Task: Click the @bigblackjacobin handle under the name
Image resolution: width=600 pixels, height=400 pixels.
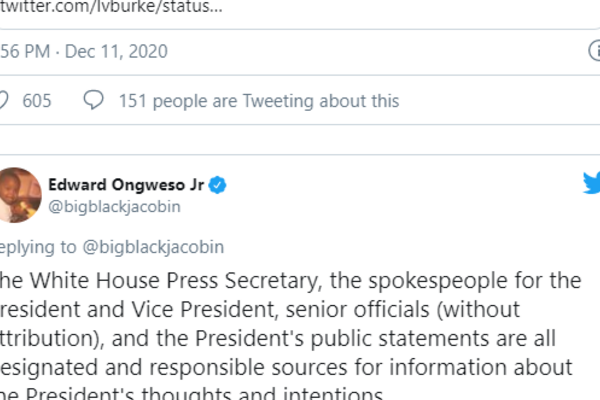Action: click(118, 208)
